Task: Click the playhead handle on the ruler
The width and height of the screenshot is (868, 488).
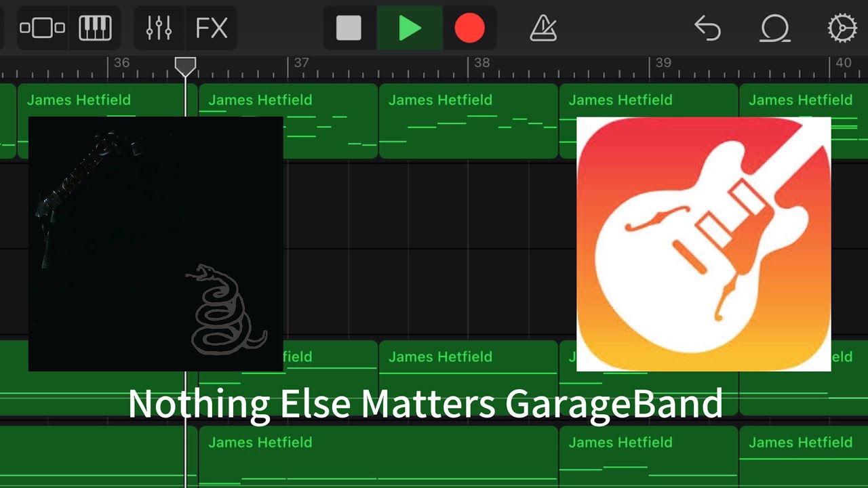Action: pyautogui.click(x=185, y=66)
